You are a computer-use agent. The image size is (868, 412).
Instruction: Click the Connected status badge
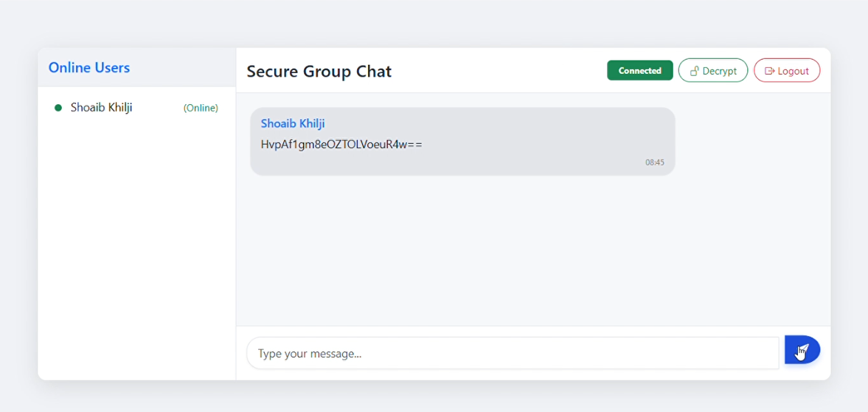tap(640, 70)
